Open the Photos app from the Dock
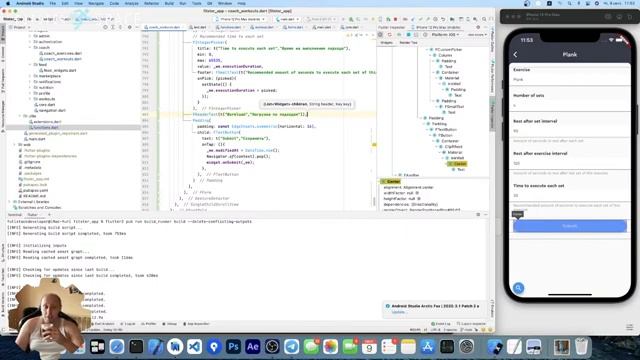 pyautogui.click(x=330, y=347)
